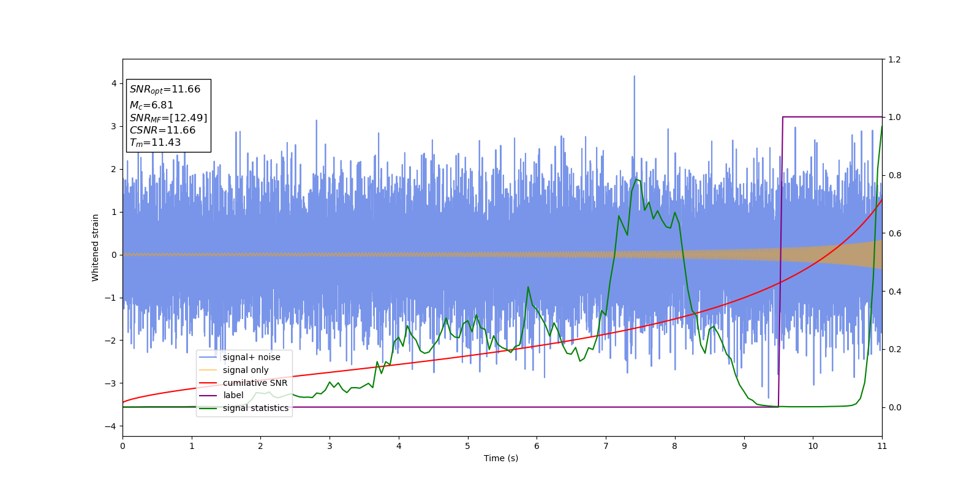This screenshot has height=490, width=980.
Task: Click the red line swatch in legend
Action: tap(208, 383)
